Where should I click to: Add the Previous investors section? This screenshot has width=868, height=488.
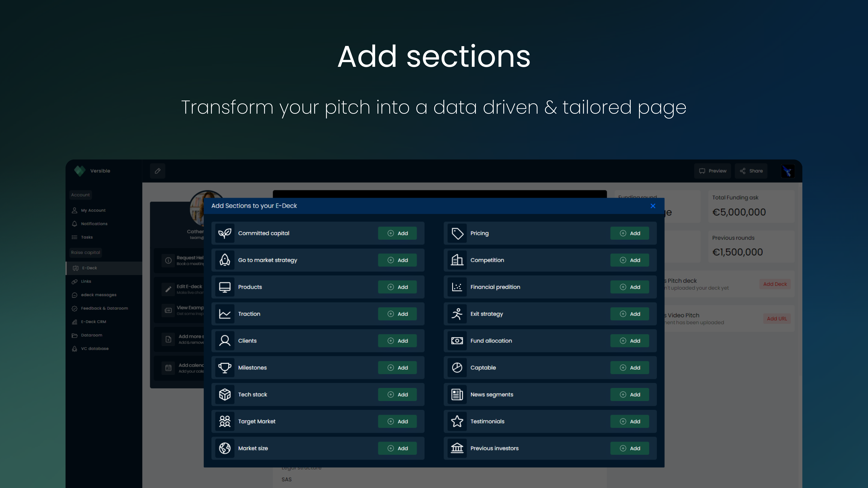629,448
